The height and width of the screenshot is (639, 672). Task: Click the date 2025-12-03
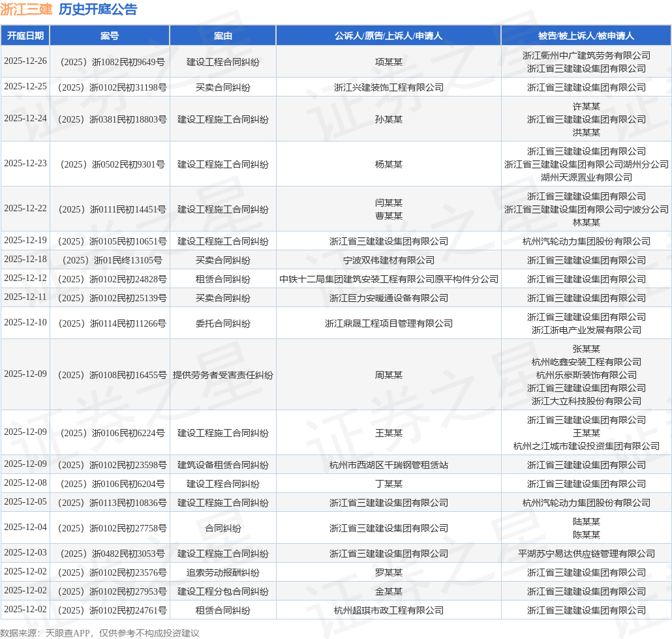click(x=25, y=552)
